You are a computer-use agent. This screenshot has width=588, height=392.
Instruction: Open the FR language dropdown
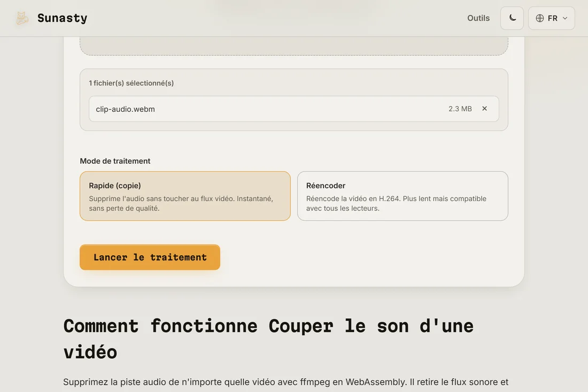coord(551,18)
